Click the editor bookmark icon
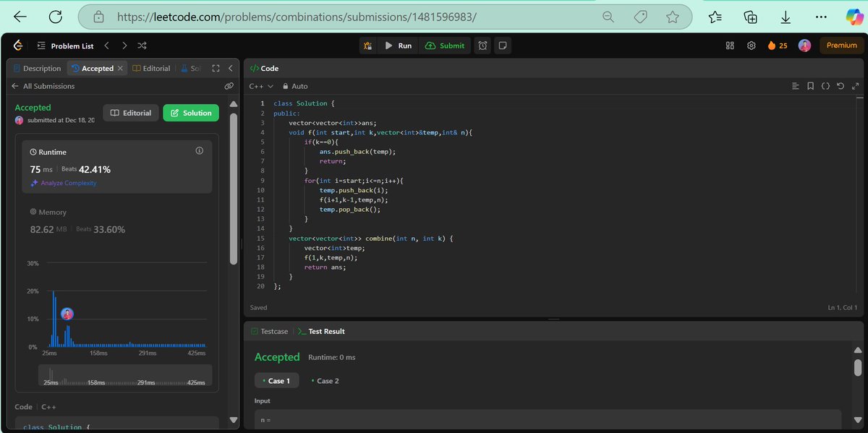Image resolution: width=868 pixels, height=433 pixels. [811, 86]
